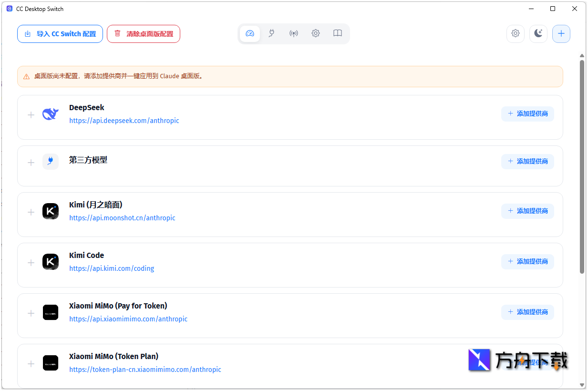588x391 pixels.
Task: Click 清除桌面版配置 button
Action: (x=144, y=34)
